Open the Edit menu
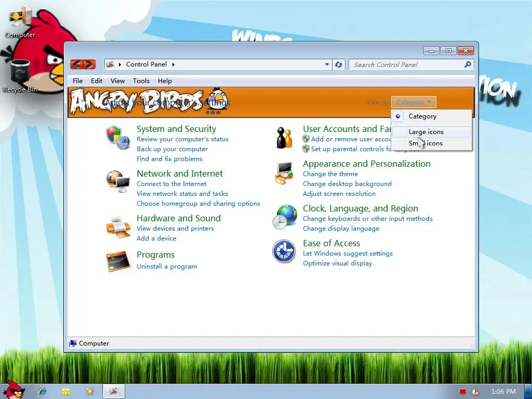The height and width of the screenshot is (399, 532). (97, 81)
